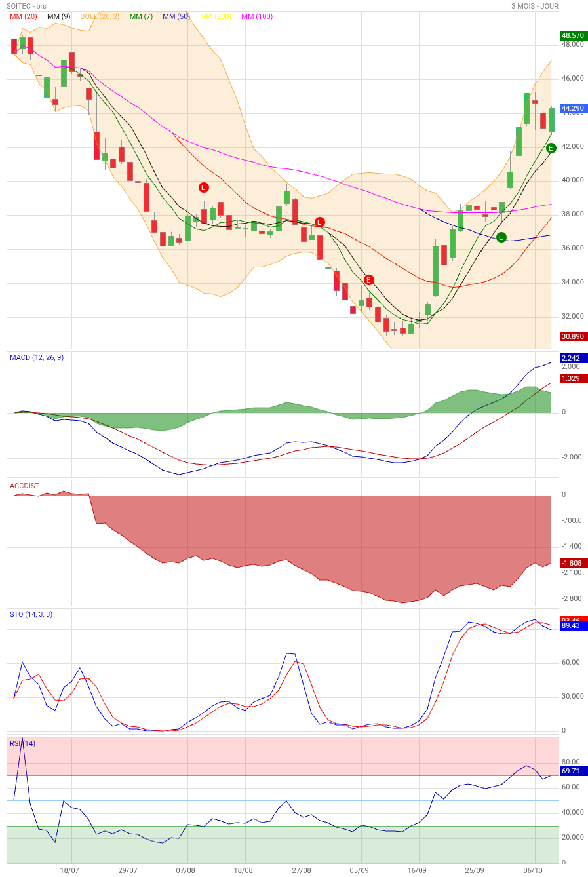This screenshot has height=877, width=588.
Task: Click the 40.000 price axis label
Action: 572,180
